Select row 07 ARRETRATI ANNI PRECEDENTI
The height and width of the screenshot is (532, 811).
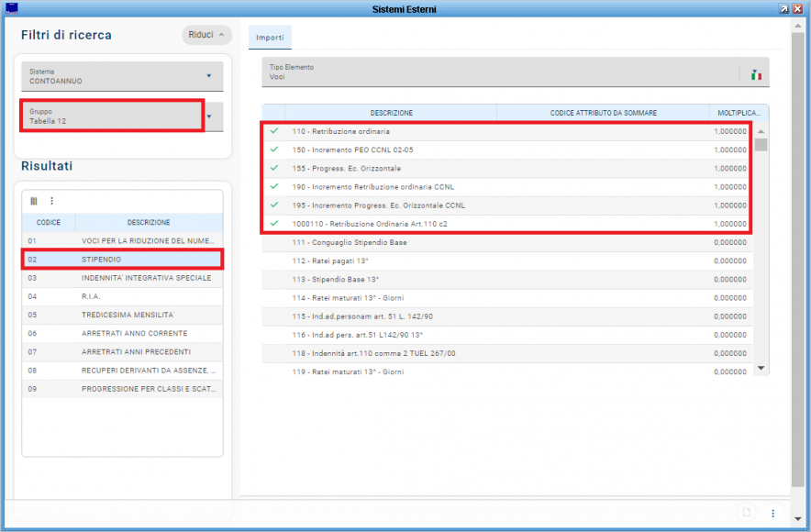(123, 351)
